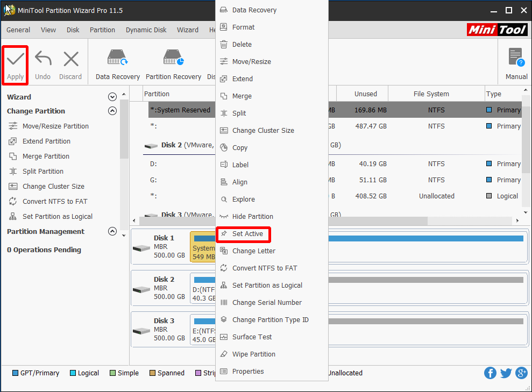Click Convert NTFS to FAT menu icon

tap(224, 268)
